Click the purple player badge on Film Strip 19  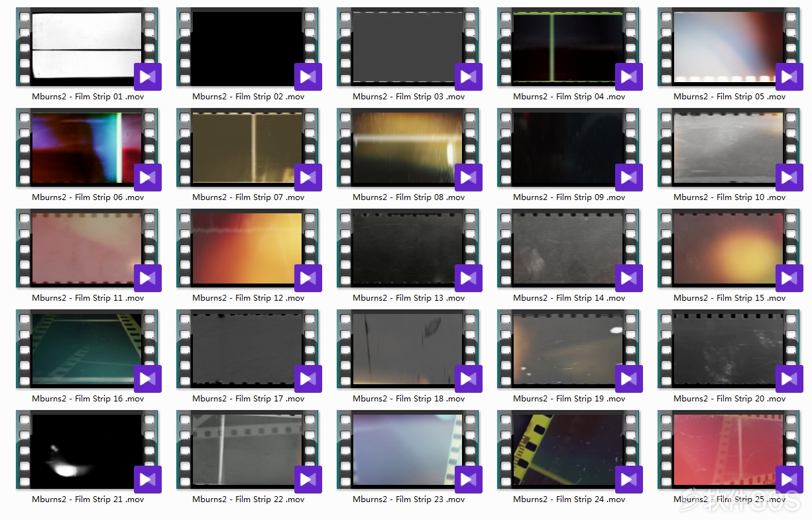tap(629, 379)
